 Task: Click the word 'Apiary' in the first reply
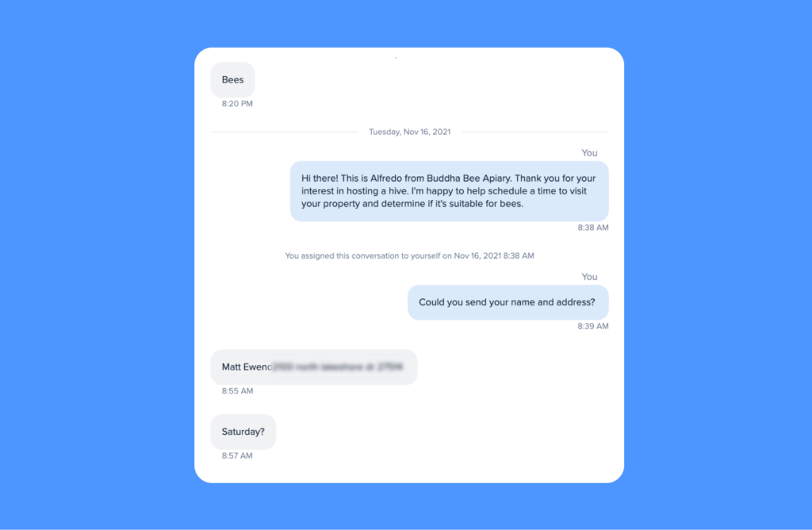pyautogui.click(x=496, y=179)
